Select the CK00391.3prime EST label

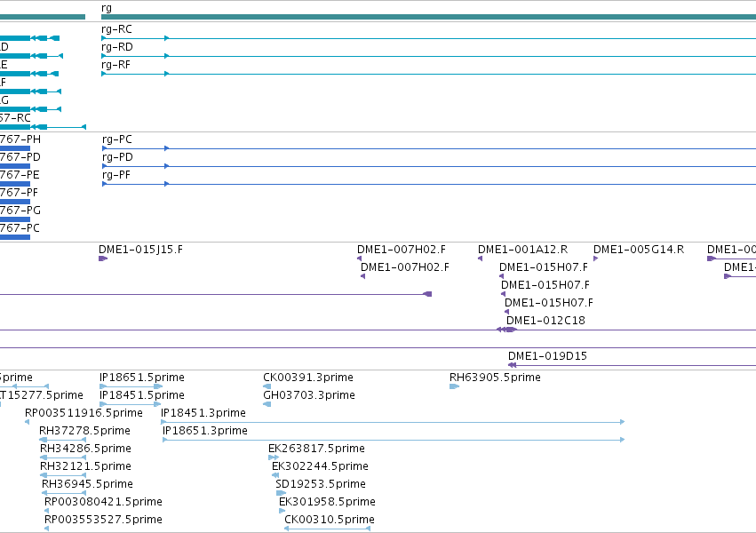click(x=308, y=378)
